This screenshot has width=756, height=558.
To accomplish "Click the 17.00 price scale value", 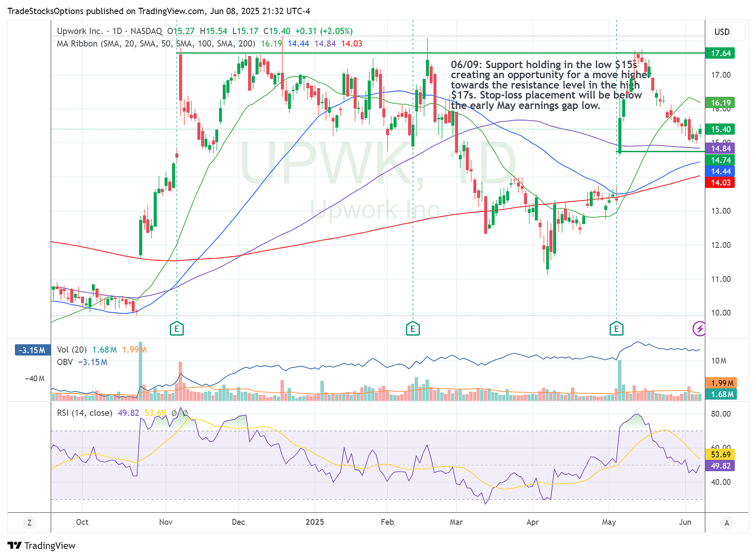I will tap(721, 75).
